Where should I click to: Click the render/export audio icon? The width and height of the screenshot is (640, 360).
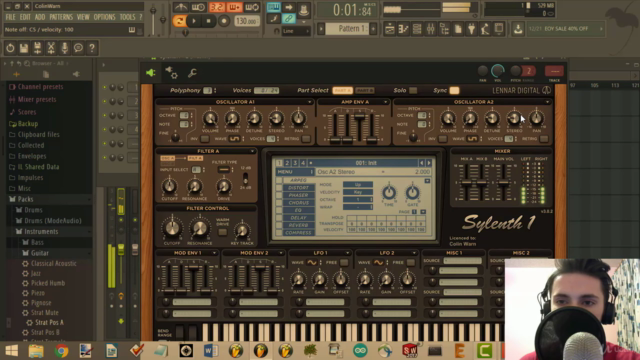(x=37, y=48)
